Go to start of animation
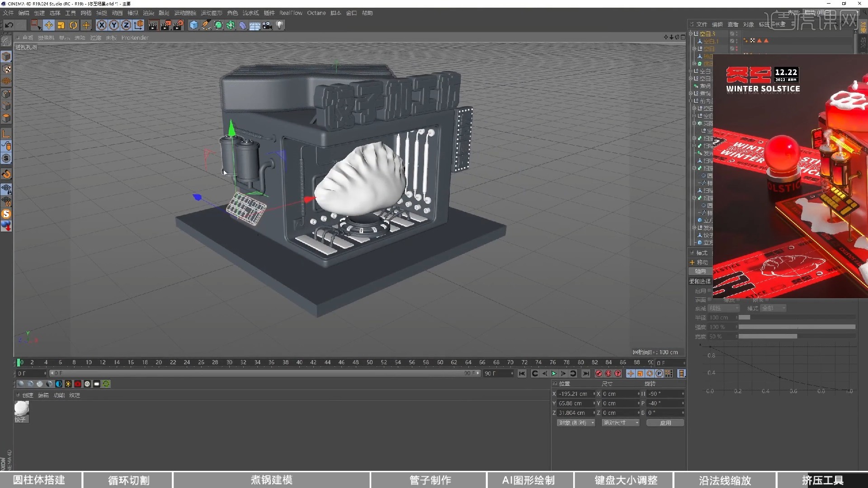This screenshot has height=488, width=868. point(522,374)
